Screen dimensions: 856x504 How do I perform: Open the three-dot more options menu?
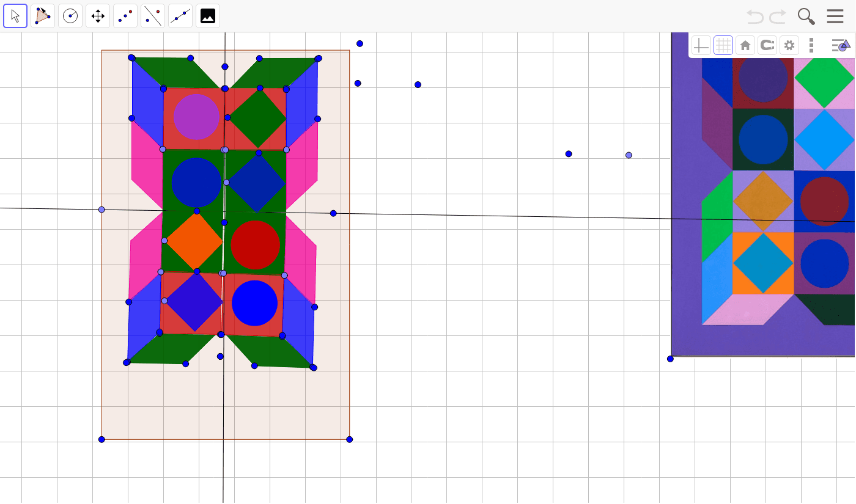(811, 45)
